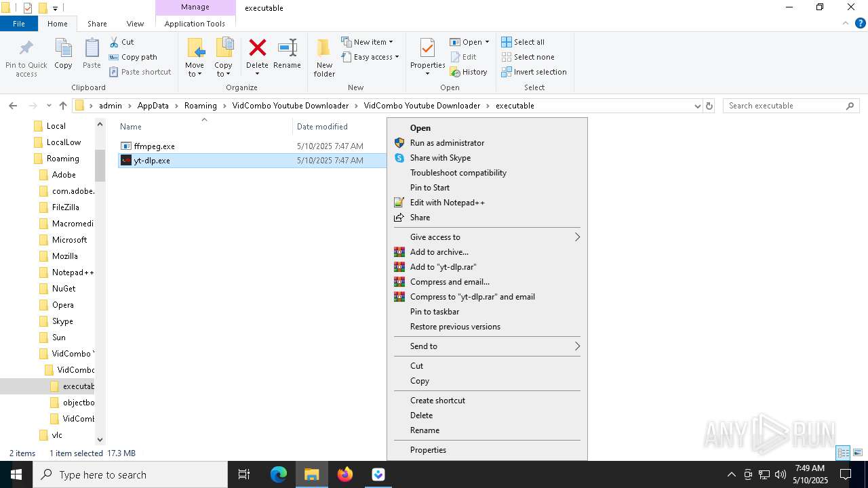Open the Help question mark icon
This screenshot has height=488, width=868.
[x=860, y=23]
